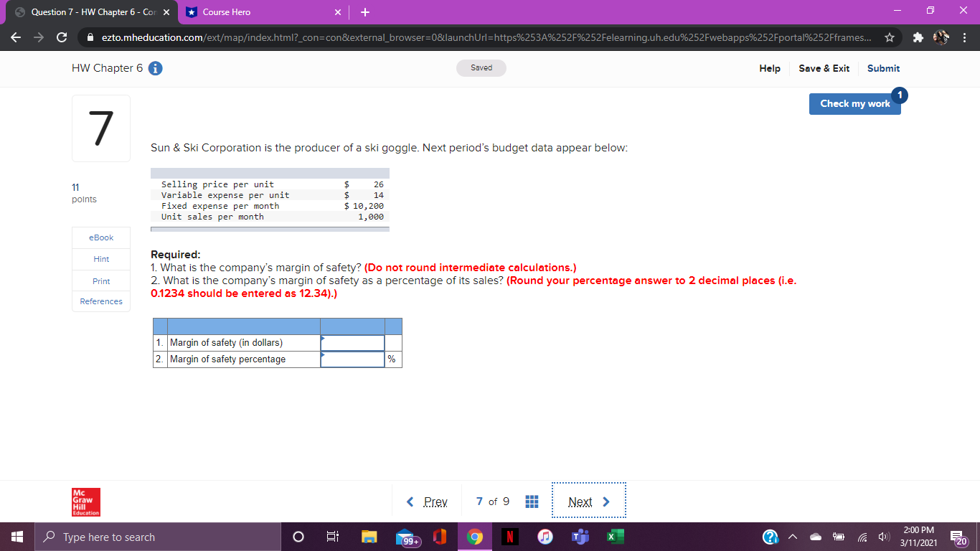Open Cortana circle icon on taskbar
This screenshot has width=980, height=551.
(298, 537)
